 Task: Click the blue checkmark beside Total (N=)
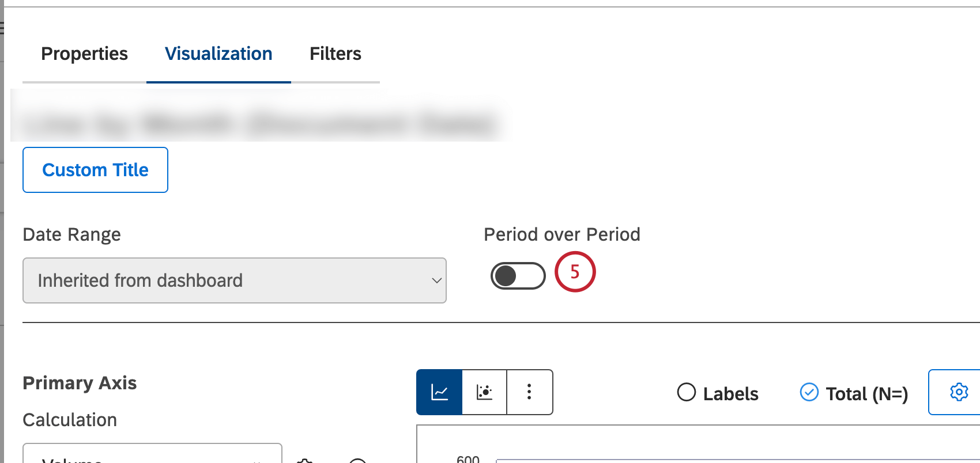[x=809, y=392]
